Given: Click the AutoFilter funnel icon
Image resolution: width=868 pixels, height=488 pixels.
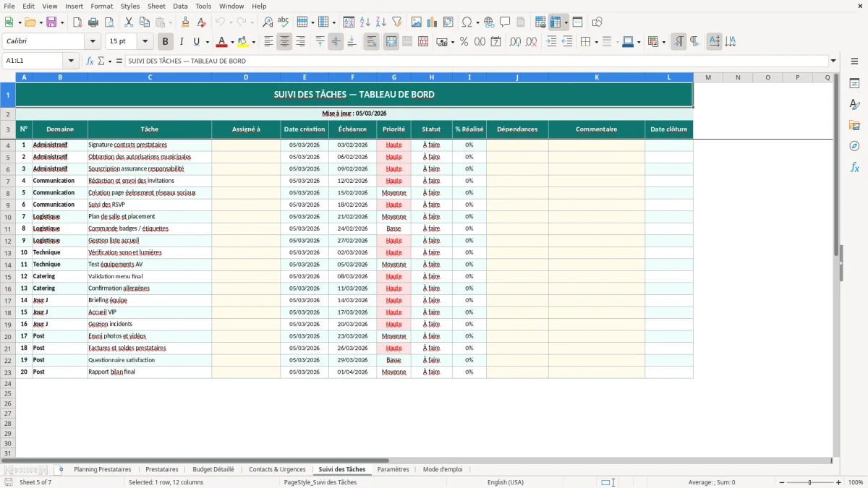Looking at the screenshot, I should point(396,22).
